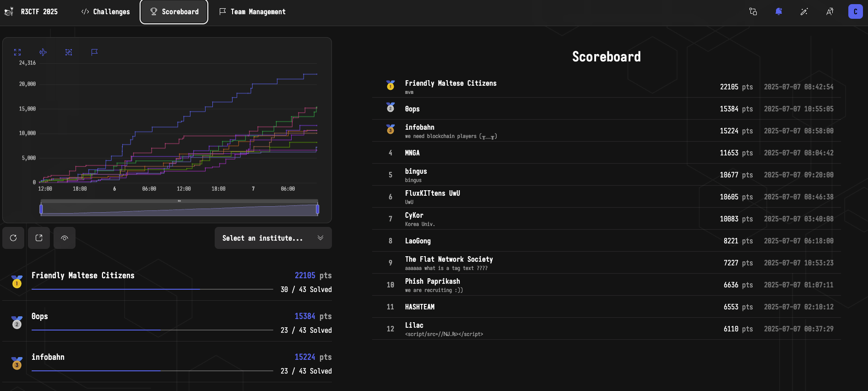868x391 pixels.
Task: Open the Select an institute dropdown
Action: 273,238
